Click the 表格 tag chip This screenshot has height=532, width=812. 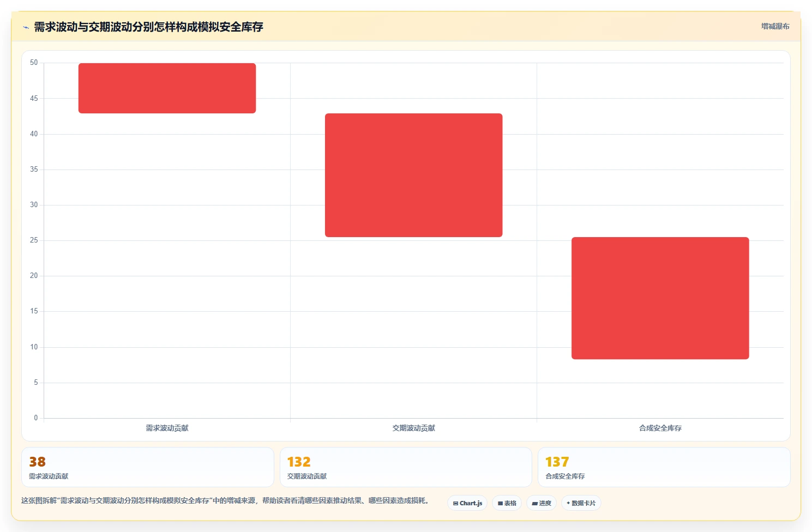pyautogui.click(x=507, y=503)
